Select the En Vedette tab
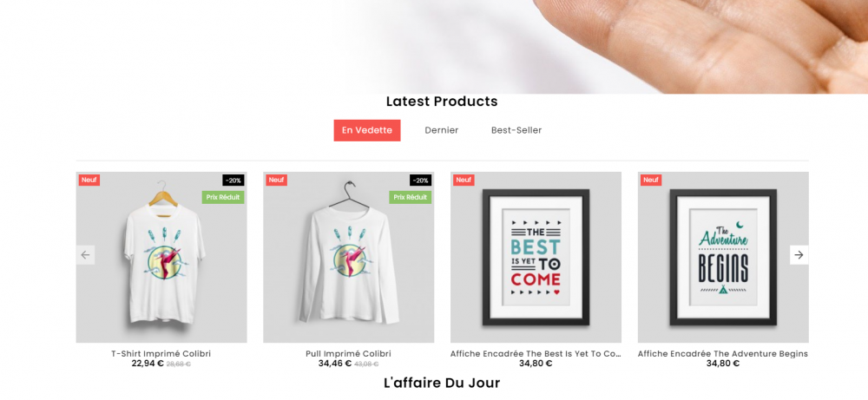The width and height of the screenshot is (868, 400). click(x=367, y=130)
